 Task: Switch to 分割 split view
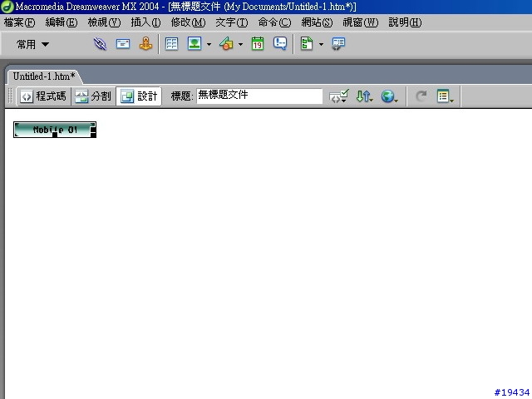(x=93, y=96)
